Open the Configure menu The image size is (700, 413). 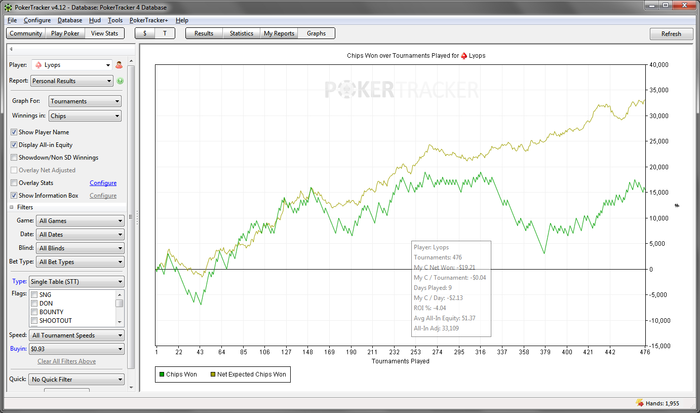37,21
